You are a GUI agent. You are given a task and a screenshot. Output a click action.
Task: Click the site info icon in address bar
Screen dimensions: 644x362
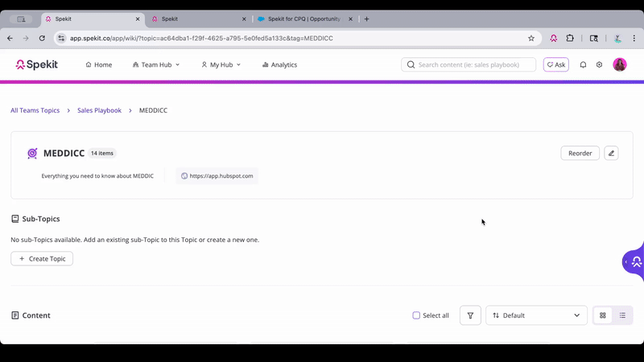pos(61,38)
